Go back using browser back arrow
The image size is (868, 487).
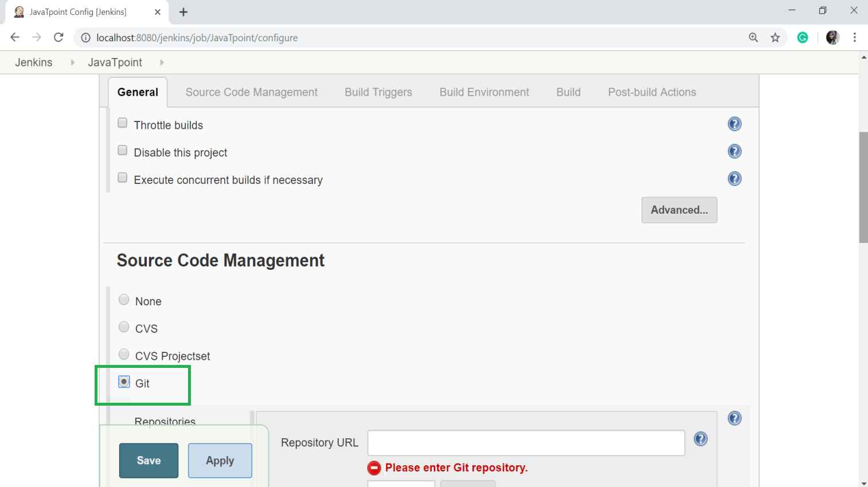point(15,37)
